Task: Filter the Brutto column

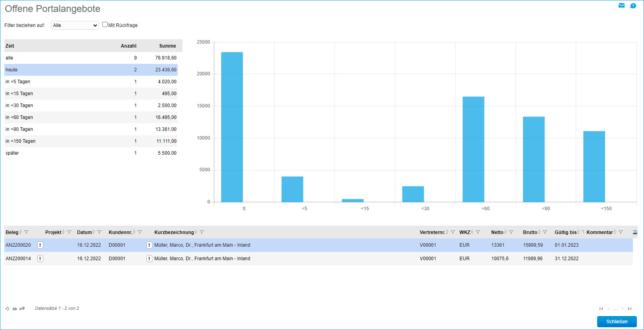Action: click(x=545, y=232)
